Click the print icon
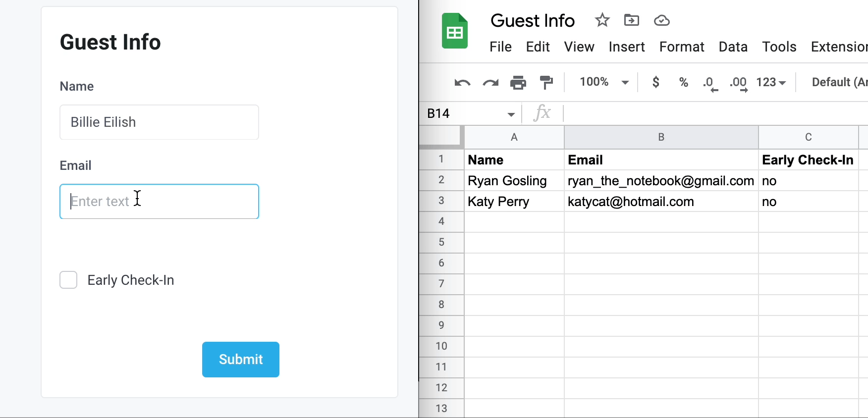868x418 pixels. click(518, 82)
